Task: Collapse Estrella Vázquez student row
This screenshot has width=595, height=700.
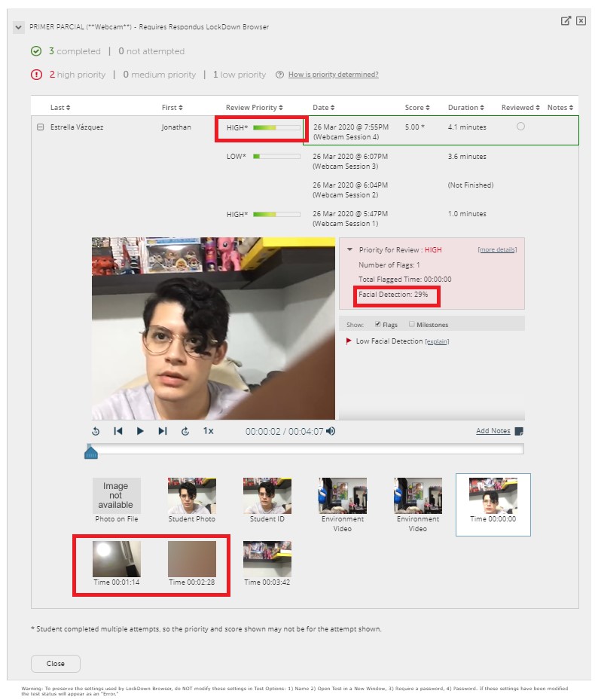Action: tap(41, 127)
